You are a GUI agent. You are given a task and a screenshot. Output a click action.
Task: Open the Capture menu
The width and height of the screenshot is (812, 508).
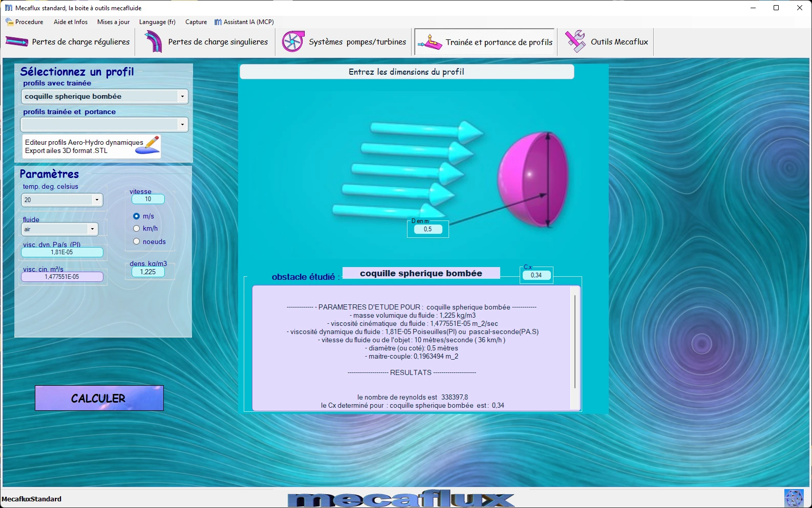point(196,22)
